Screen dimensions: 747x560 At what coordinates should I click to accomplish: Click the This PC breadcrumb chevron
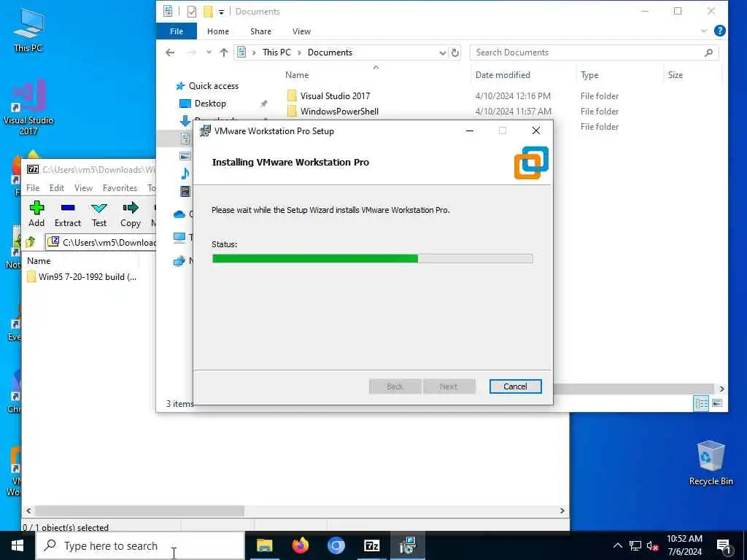pyautogui.click(x=299, y=52)
